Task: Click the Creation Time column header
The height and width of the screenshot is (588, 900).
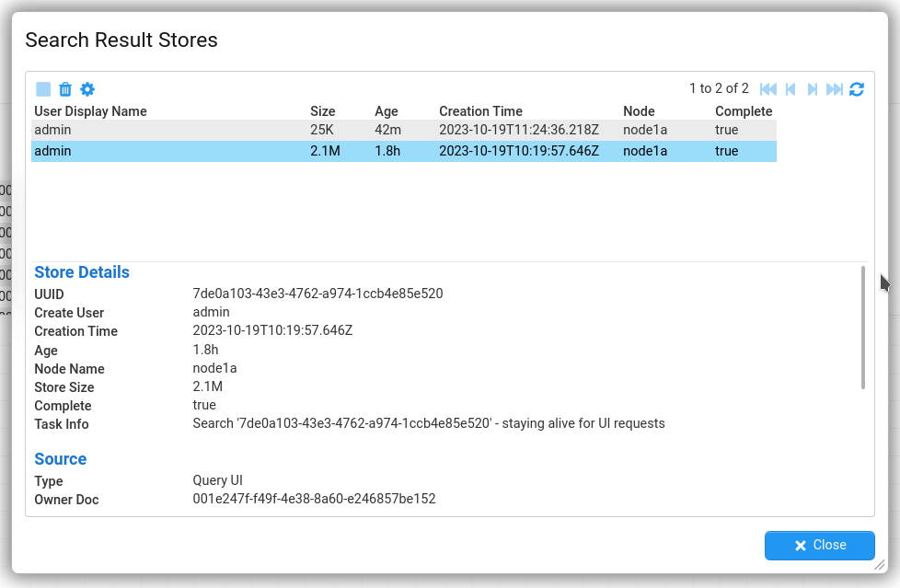Action: pyautogui.click(x=480, y=111)
